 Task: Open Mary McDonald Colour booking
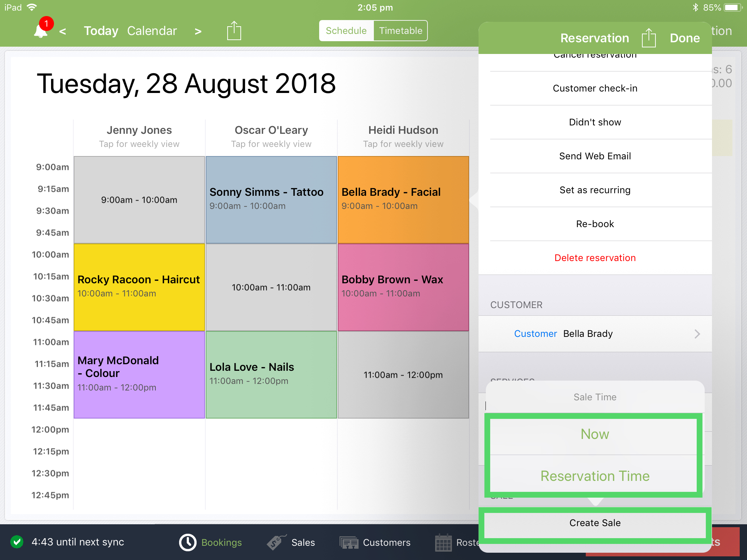click(139, 375)
